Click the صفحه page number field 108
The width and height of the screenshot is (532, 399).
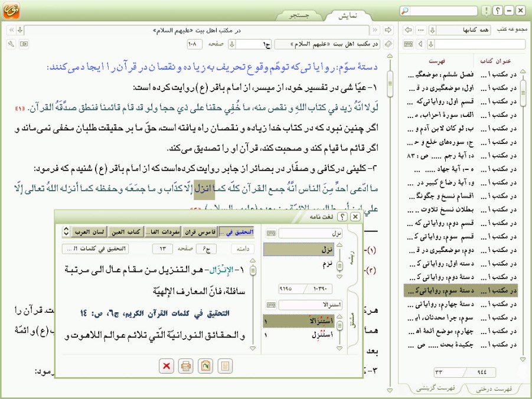point(194,44)
